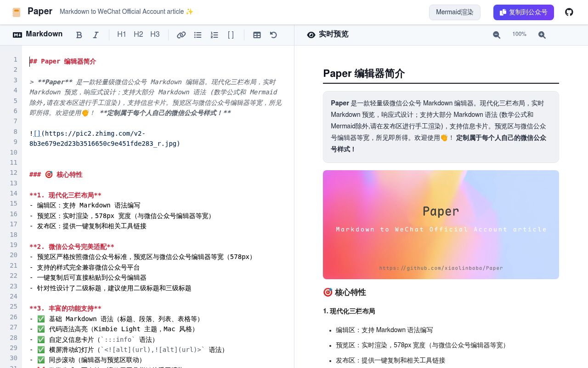Click the Paper logo icon
The image size is (588, 368).
coord(17,12)
